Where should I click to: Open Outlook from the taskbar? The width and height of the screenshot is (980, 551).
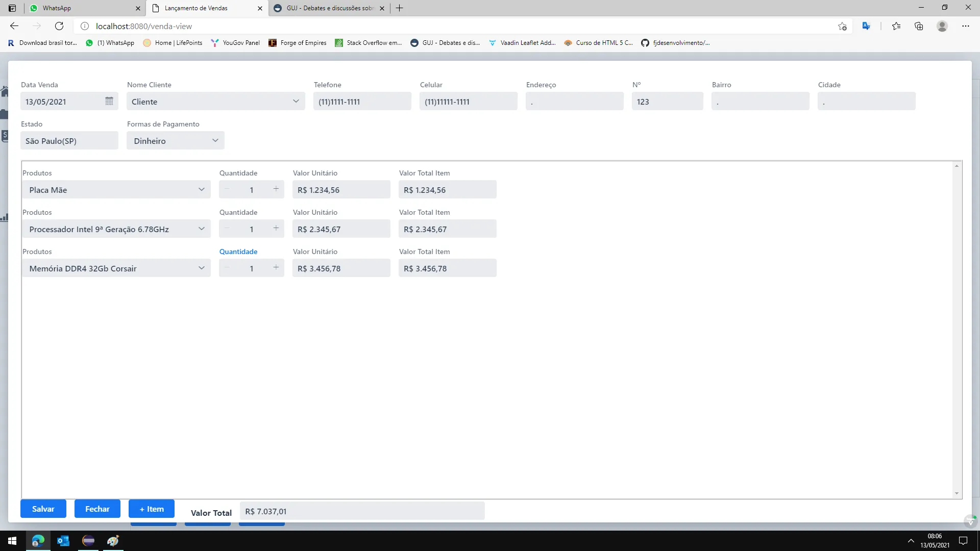[63, 541]
